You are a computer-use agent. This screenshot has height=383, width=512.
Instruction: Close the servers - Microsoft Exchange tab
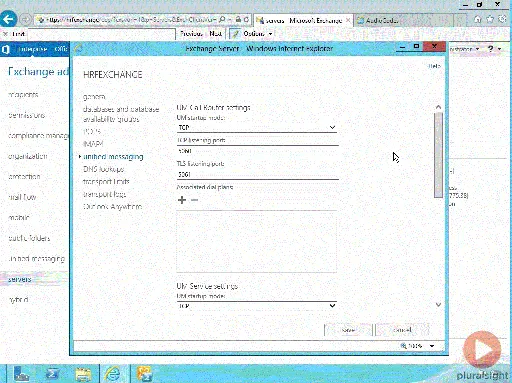(x=348, y=20)
